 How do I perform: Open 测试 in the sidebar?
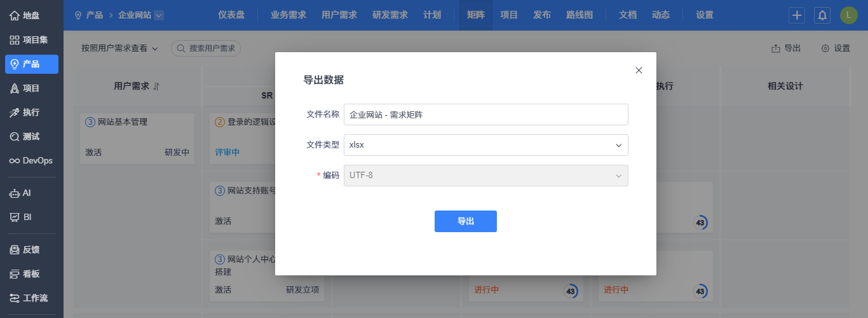(x=31, y=137)
